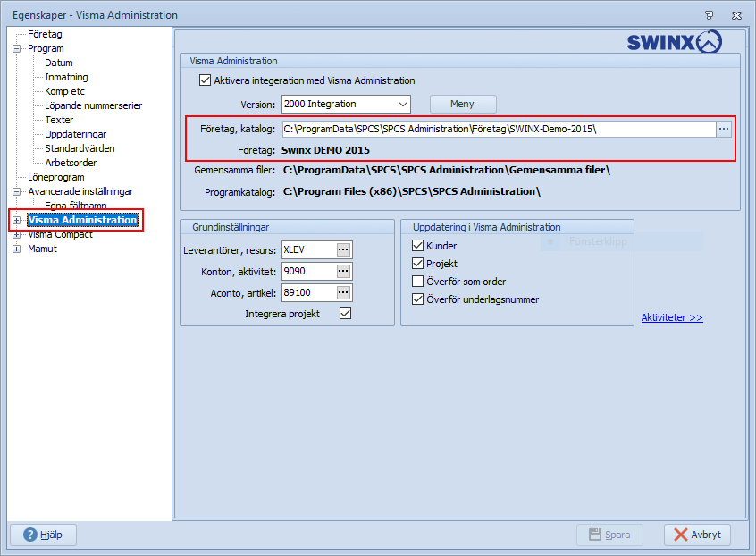Select Företag in the settings tree
The height and width of the screenshot is (556, 756).
point(45,34)
